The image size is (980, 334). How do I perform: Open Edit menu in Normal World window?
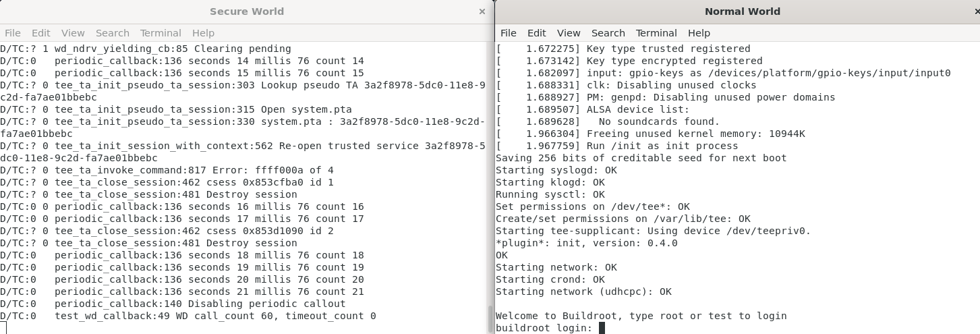[536, 33]
